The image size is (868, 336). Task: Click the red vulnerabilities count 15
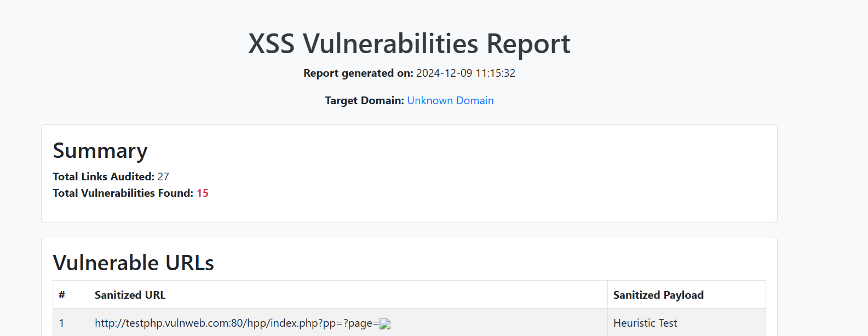click(x=203, y=193)
